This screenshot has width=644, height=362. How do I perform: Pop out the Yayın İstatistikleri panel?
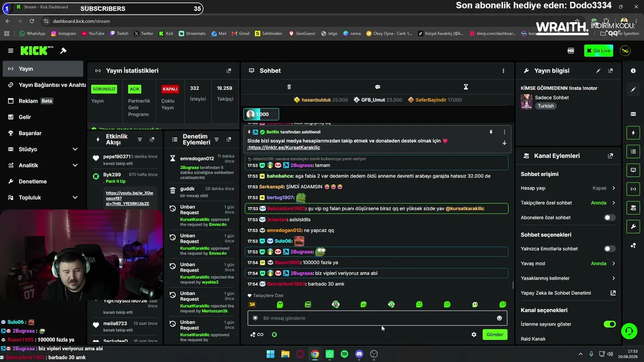pos(229,71)
